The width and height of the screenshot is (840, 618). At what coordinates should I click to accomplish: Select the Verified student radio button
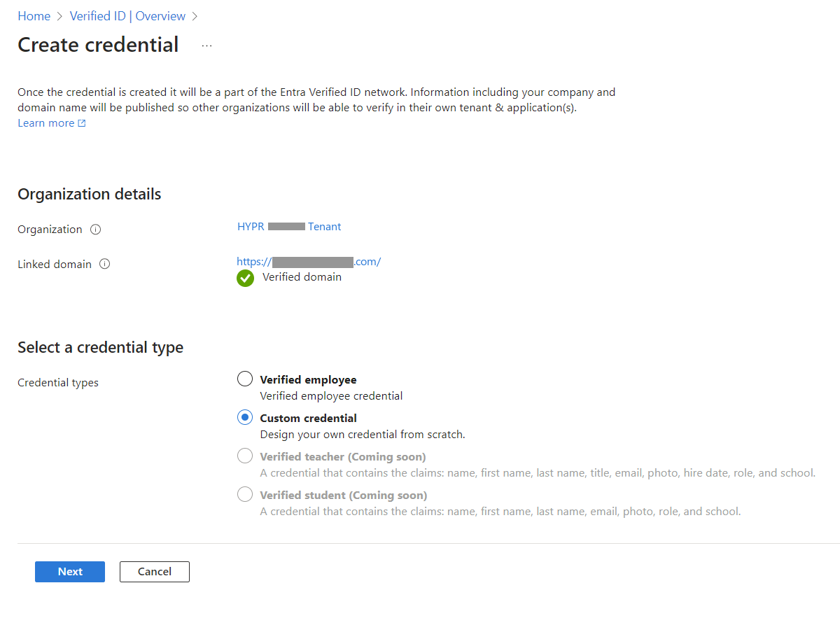(245, 495)
